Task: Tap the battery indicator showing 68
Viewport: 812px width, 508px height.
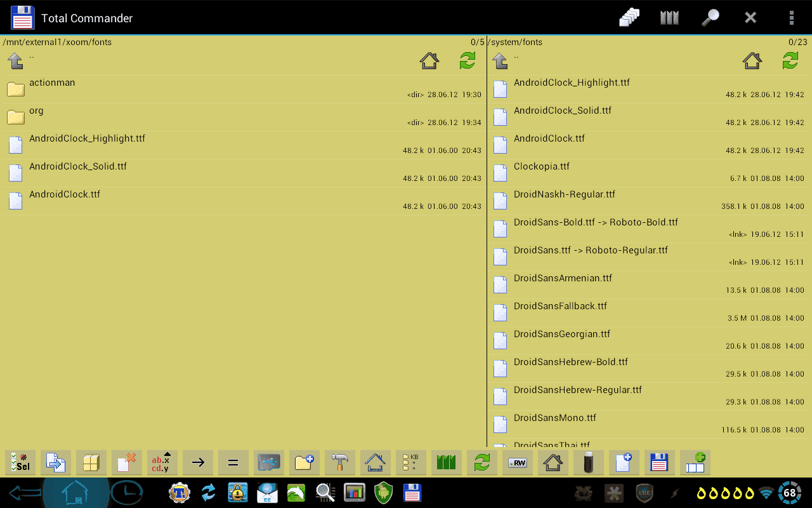Action: 790,493
